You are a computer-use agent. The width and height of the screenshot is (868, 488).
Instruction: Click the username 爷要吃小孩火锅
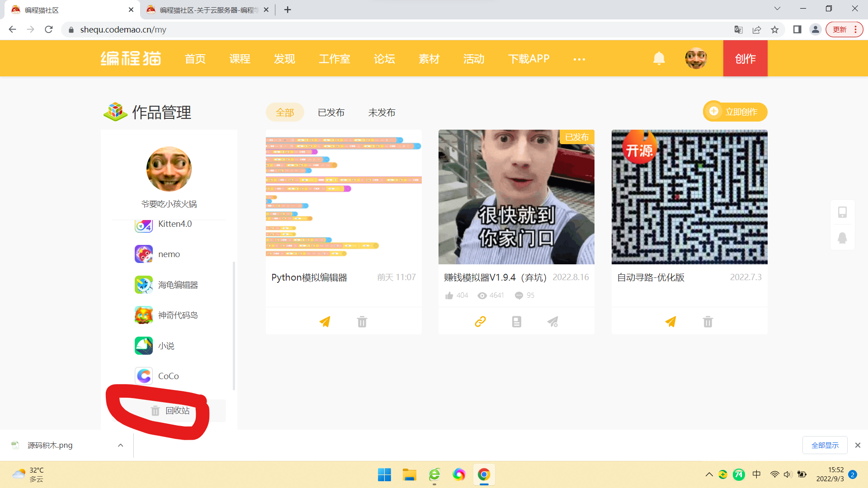[169, 204]
